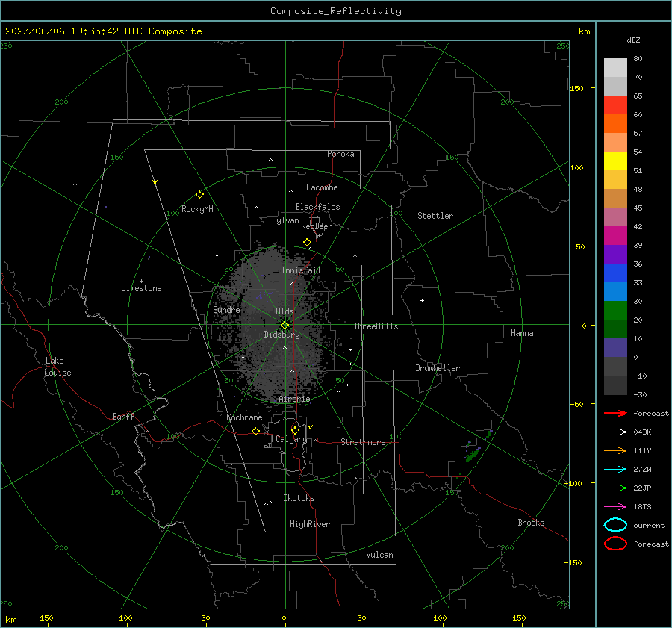Click the white plus marker west of Hanna
The height and width of the screenshot is (628, 672).
422,300
